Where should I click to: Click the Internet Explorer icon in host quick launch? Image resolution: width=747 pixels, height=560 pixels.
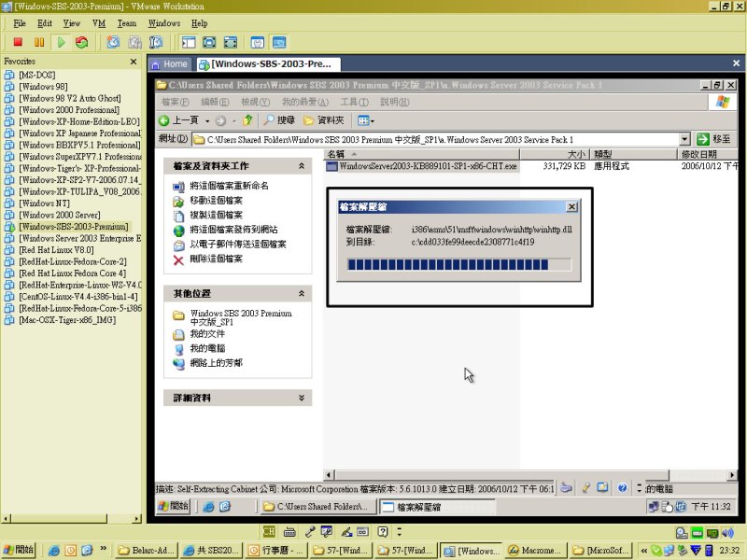pyautogui.click(x=54, y=551)
